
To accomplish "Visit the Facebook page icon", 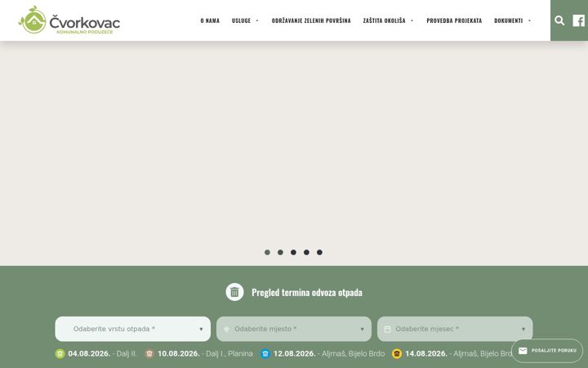I will pos(578,20).
